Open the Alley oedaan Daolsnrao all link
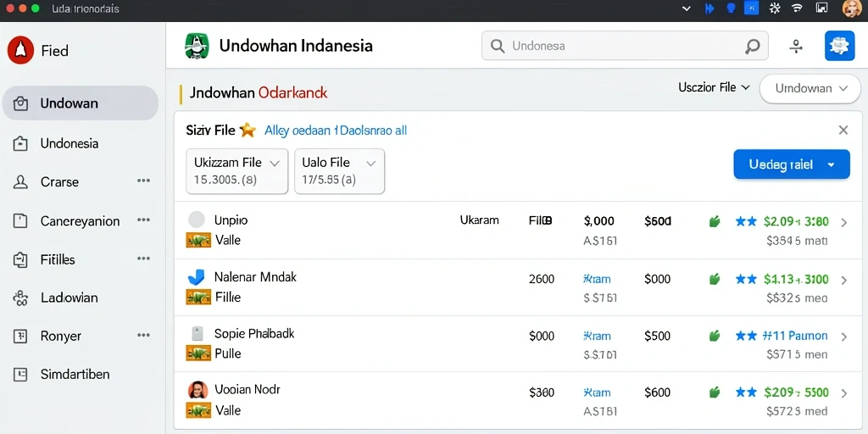The width and height of the screenshot is (868, 434). point(336,131)
